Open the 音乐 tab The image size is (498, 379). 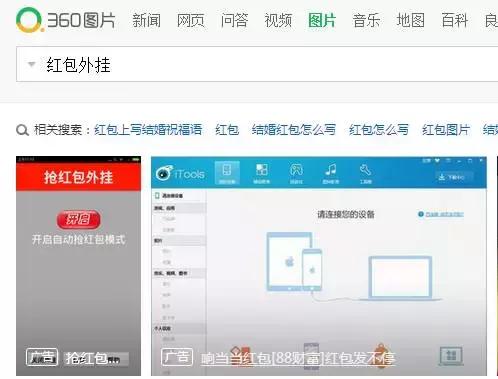coord(366,20)
